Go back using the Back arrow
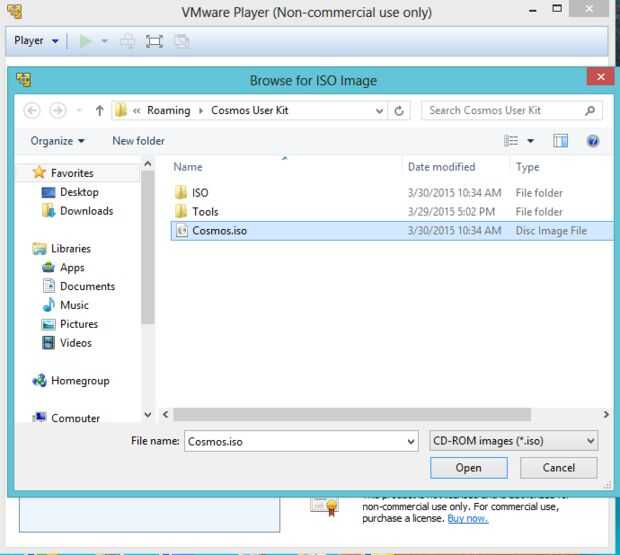Image resolution: width=620 pixels, height=555 pixels. pos(32,110)
